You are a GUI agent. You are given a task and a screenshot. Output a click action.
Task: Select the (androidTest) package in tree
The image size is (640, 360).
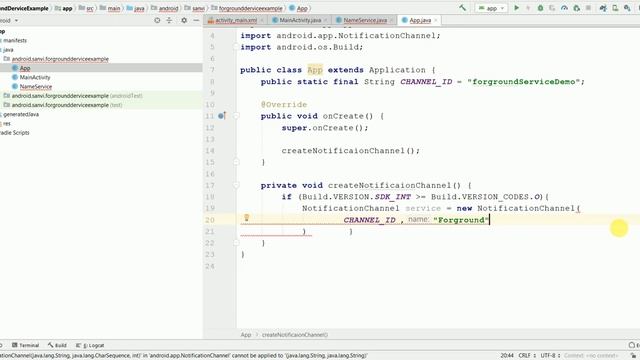tap(77, 96)
